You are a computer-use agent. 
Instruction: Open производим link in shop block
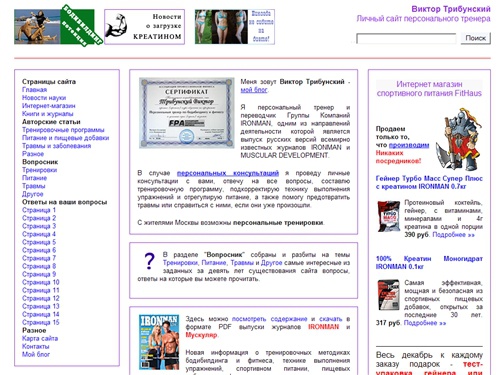(409, 145)
